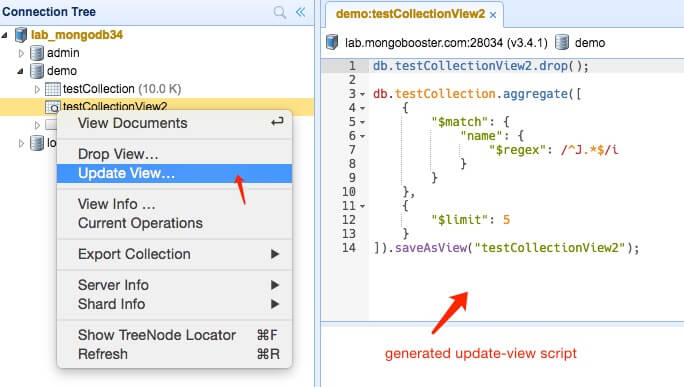This screenshot has height=387, width=684.
Task: Click lab.mongobooster.com:28034 (v3.4.1) connection text
Action: 446,43
